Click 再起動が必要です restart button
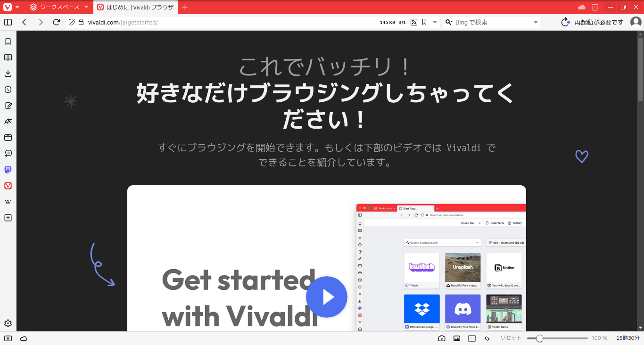Screen dimensions: 644x345 click(592, 22)
